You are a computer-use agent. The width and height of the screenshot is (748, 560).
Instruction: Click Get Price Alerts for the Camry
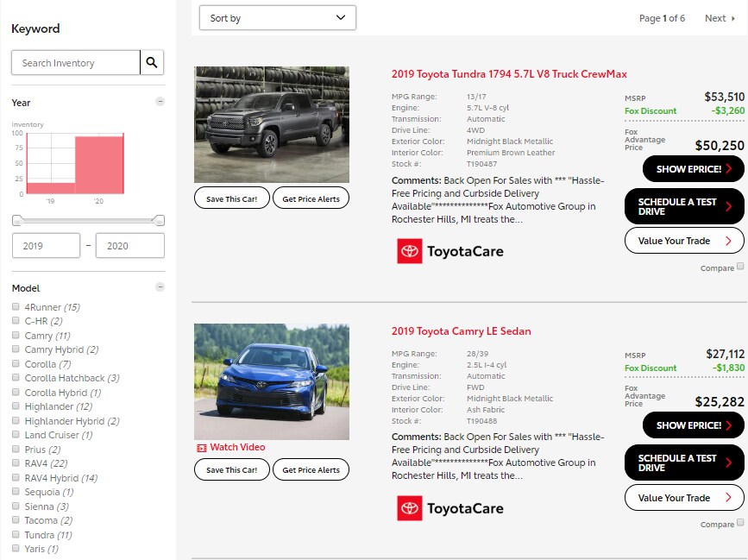311,469
